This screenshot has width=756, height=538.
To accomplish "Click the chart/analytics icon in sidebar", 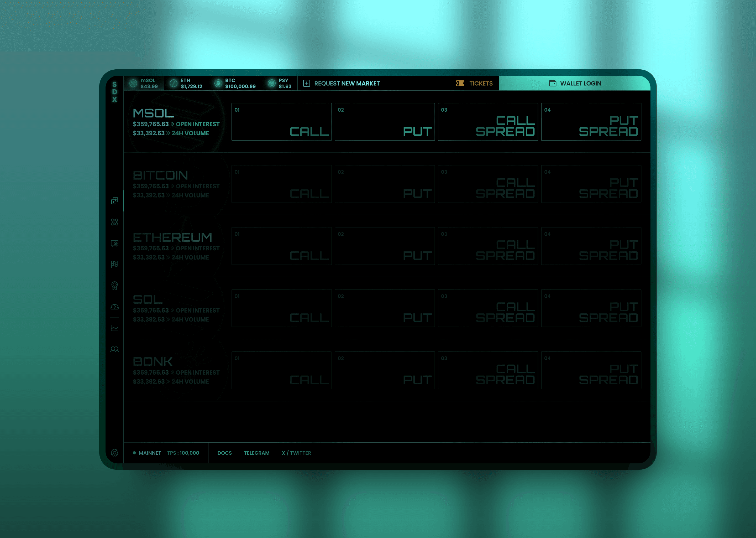I will (x=114, y=328).
